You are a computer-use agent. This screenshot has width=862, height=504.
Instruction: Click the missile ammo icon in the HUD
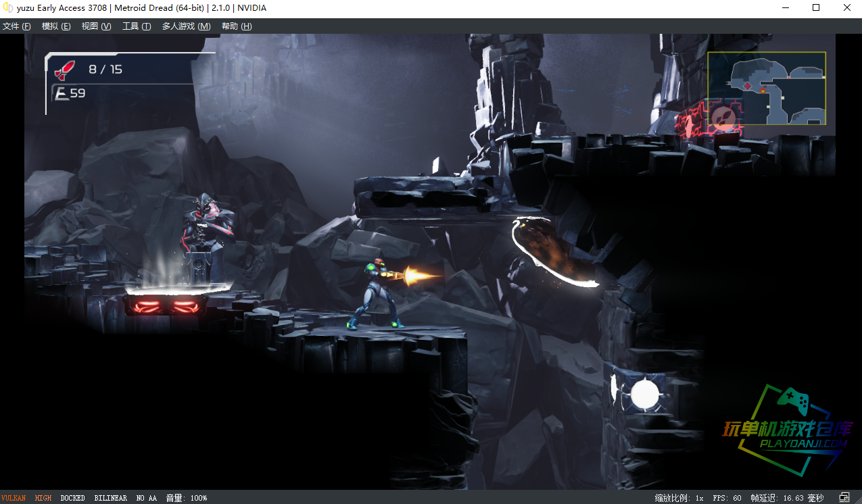[65, 69]
